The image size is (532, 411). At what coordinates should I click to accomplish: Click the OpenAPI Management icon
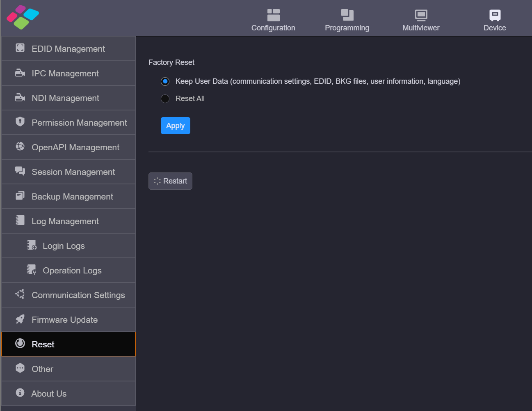point(20,147)
